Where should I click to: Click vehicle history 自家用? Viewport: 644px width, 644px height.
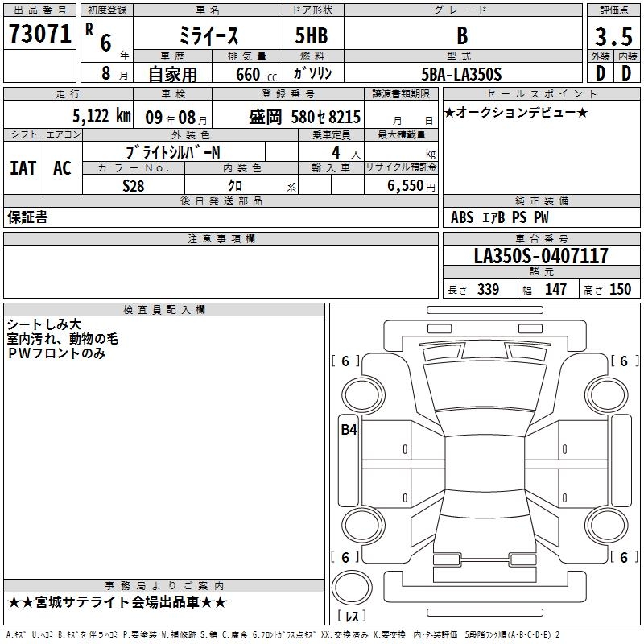(172, 74)
